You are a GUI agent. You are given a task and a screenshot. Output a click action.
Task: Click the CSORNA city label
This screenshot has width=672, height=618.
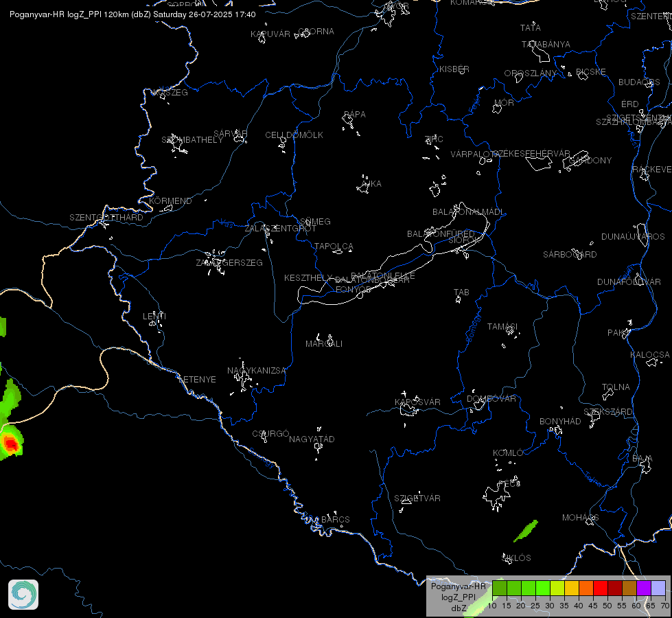click(316, 32)
